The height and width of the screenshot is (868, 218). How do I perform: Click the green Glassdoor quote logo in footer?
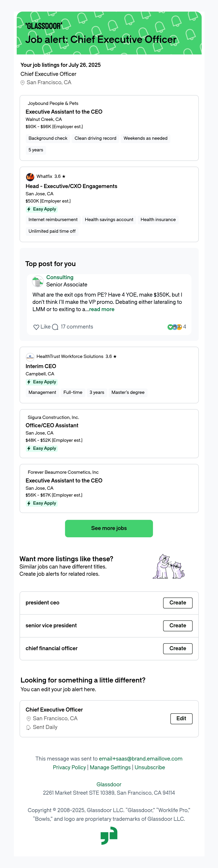(x=109, y=836)
